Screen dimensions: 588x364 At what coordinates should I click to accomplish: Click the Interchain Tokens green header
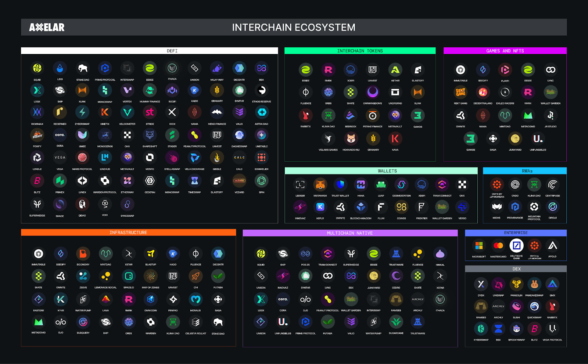click(x=360, y=51)
